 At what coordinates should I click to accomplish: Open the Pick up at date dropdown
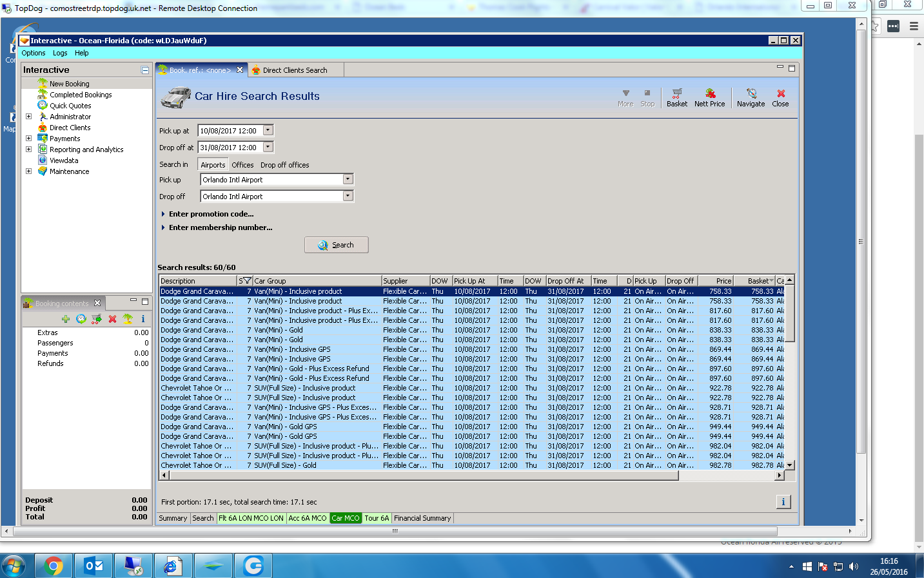[268, 130]
